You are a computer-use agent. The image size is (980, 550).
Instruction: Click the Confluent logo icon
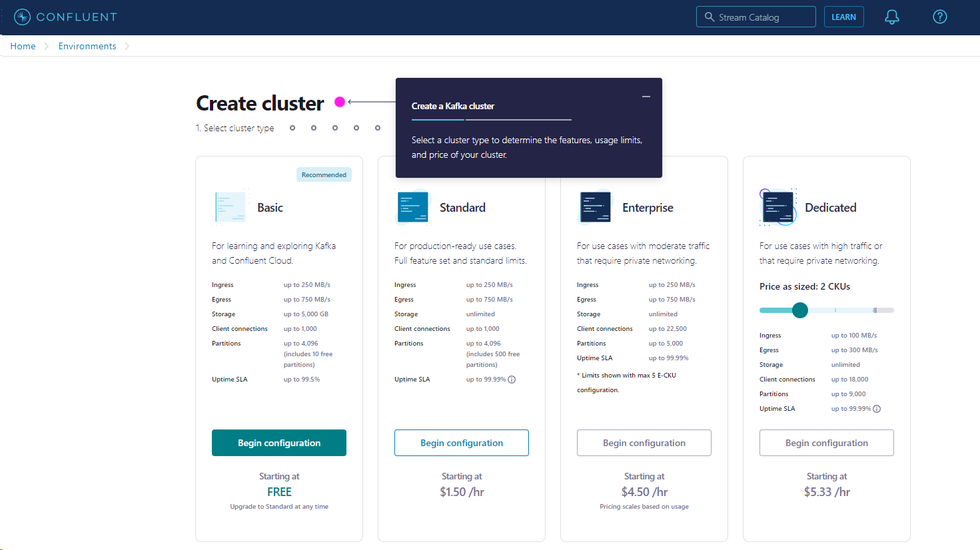[22, 17]
